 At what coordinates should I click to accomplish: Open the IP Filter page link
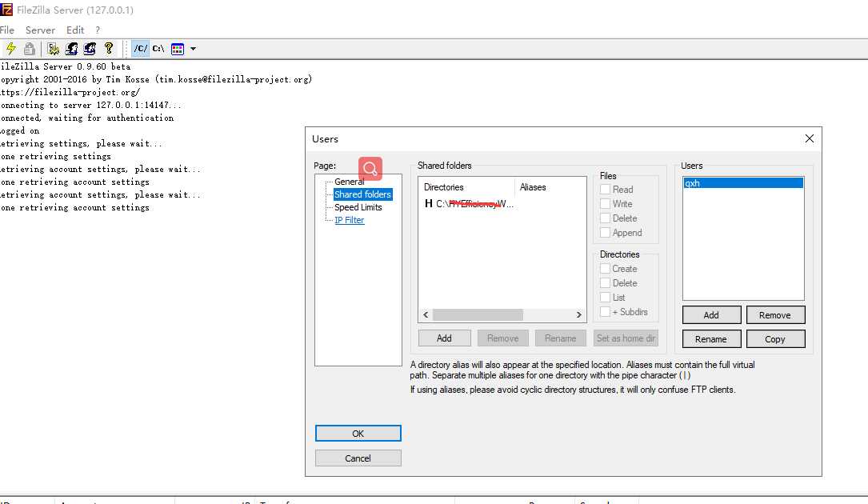[350, 220]
